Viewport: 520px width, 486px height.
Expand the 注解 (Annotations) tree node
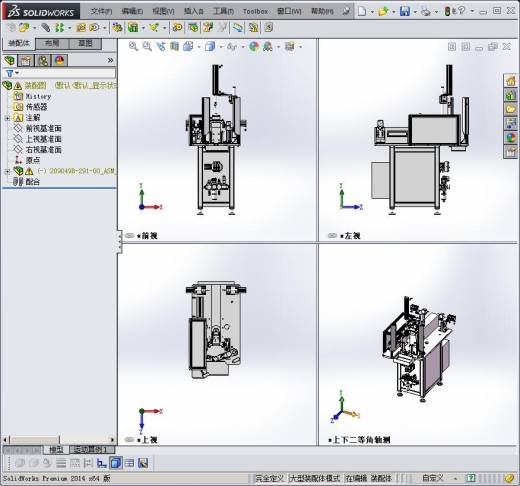[7, 118]
